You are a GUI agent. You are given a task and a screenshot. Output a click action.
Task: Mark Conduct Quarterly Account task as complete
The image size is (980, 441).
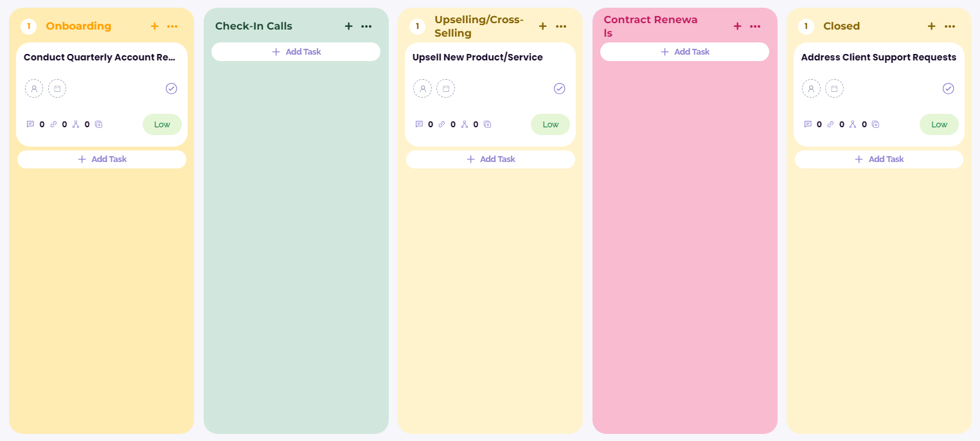click(171, 89)
